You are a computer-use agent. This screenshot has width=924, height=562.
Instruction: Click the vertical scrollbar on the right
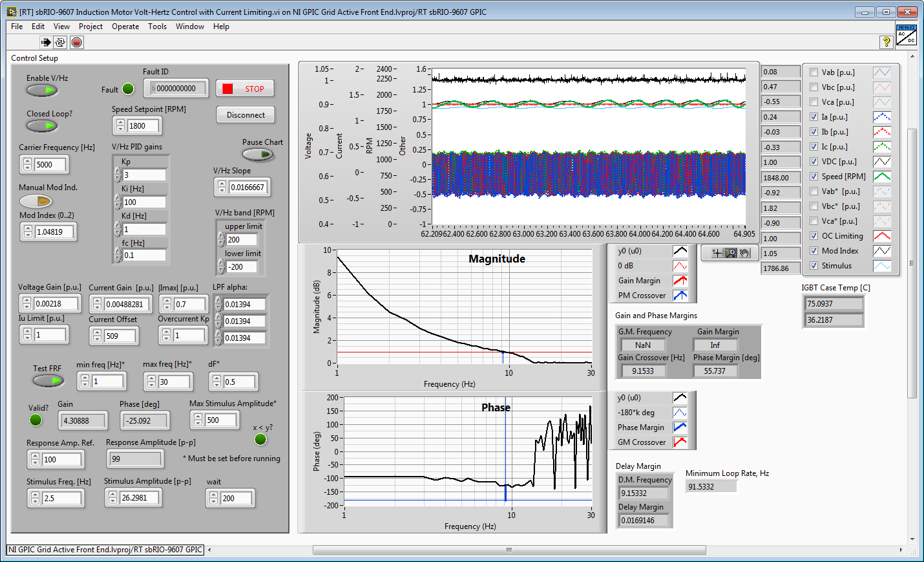point(912,264)
